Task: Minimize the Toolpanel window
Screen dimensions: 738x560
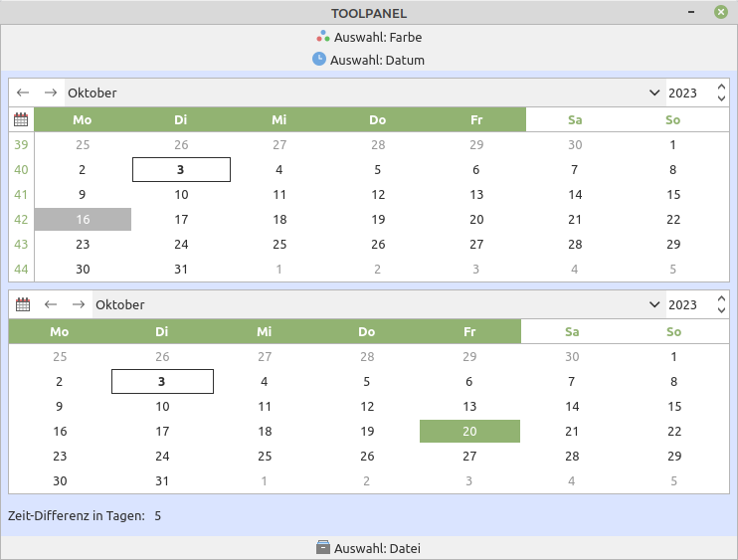Action: pos(690,12)
